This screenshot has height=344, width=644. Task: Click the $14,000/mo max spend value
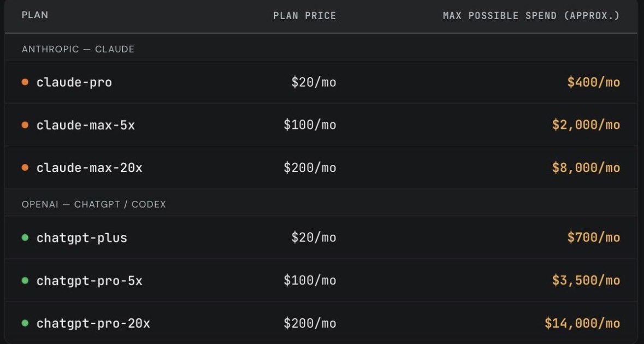(x=582, y=323)
